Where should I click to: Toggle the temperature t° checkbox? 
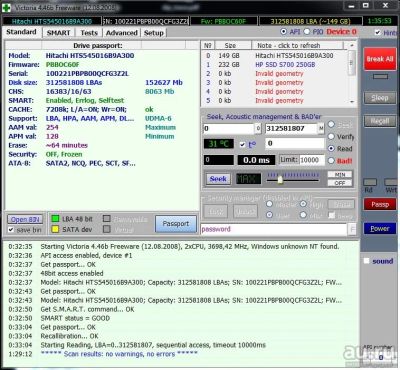coord(243,144)
